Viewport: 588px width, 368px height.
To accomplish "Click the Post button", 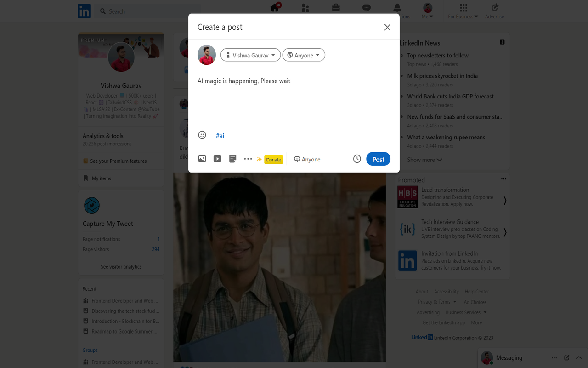I will 379,159.
